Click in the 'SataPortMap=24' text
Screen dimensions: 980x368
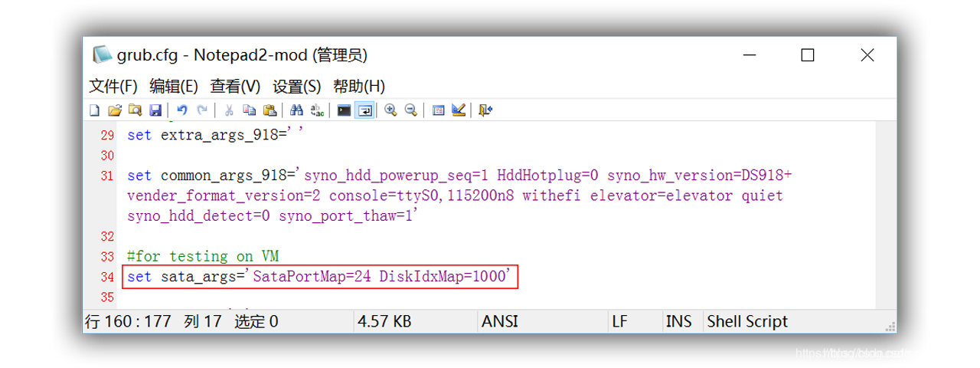coord(312,276)
